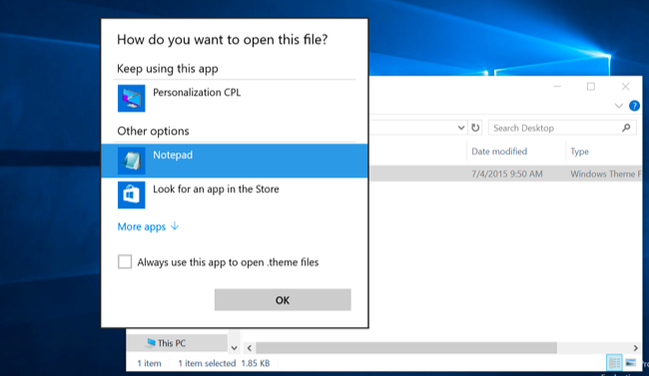
Task: Sort by the Type column header
Action: pos(579,152)
